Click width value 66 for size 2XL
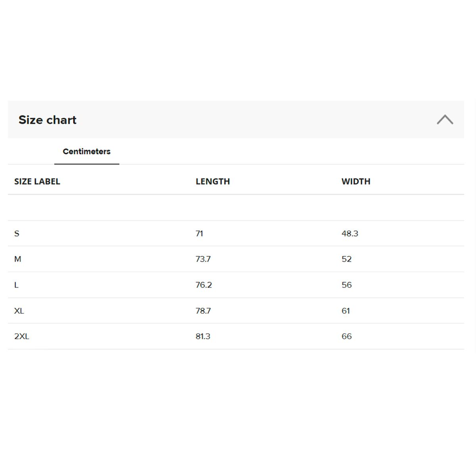Image resolution: width=476 pixels, height=476 pixels. coord(347,336)
